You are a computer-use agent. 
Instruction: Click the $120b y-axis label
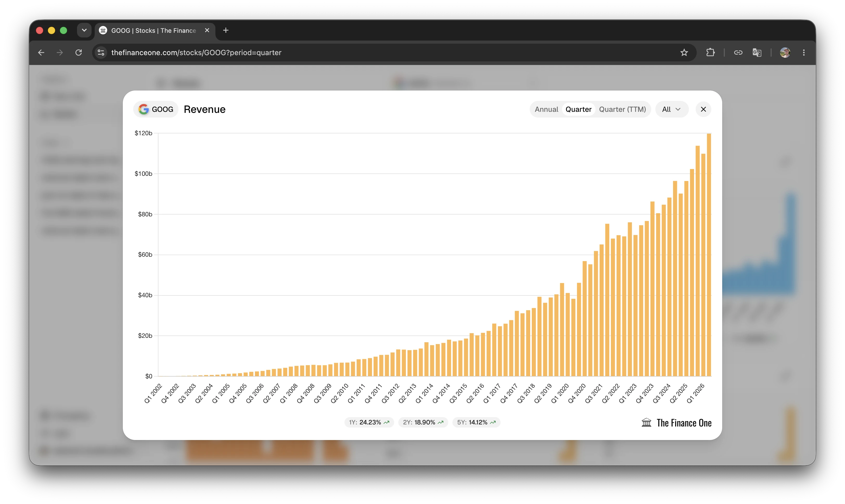(143, 133)
